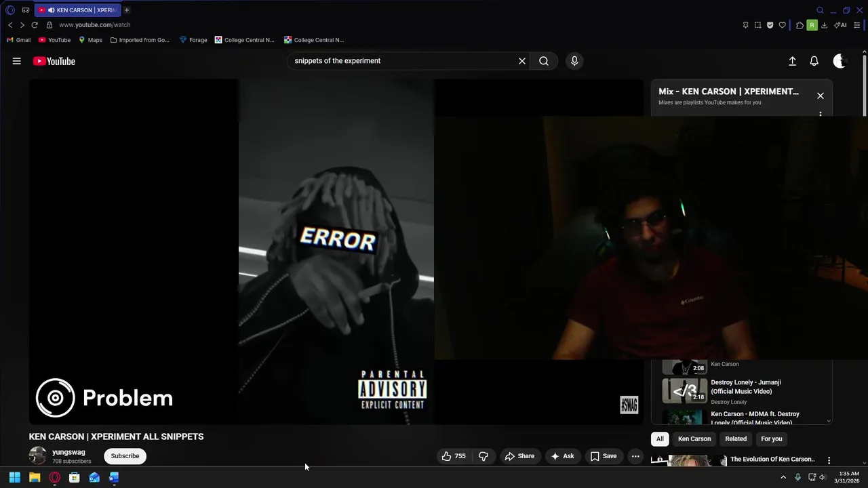Take a snapshot with capture icon
Image resolution: width=868 pixels, height=488 pixels.
pyautogui.click(x=757, y=25)
